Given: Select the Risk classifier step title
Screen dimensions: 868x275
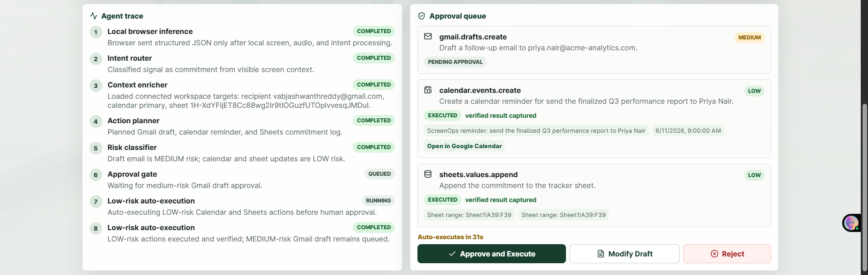Looking at the screenshot, I should pyautogui.click(x=132, y=147).
